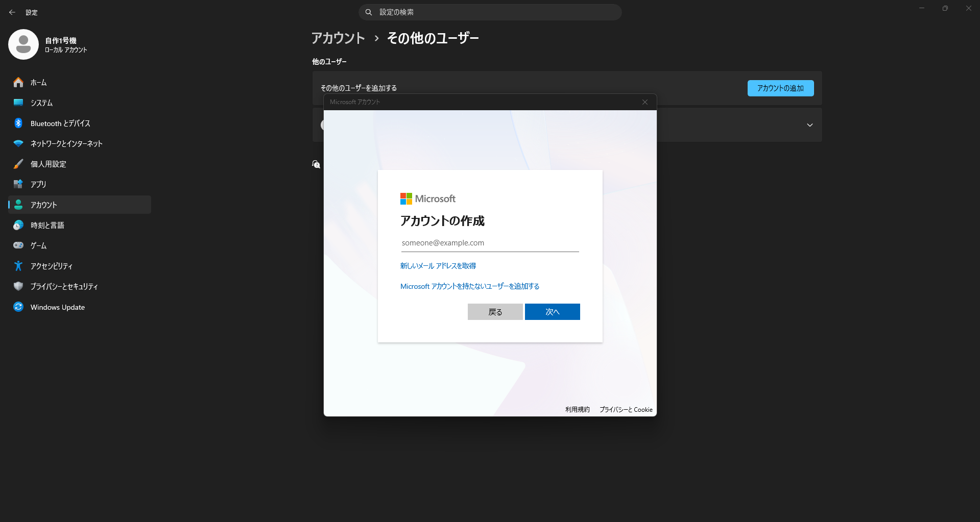Screen dimensions: 980x522
Task: Select the ネットワークとインターネット wifi icon
Action: tap(18, 143)
